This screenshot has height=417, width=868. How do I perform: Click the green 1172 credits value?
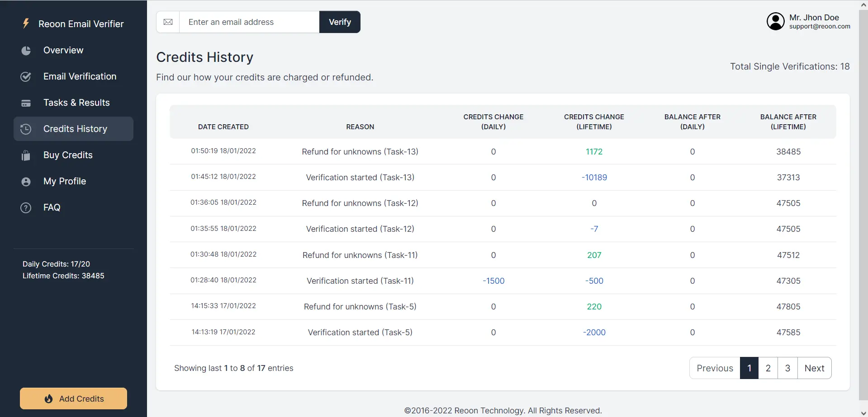(x=594, y=152)
